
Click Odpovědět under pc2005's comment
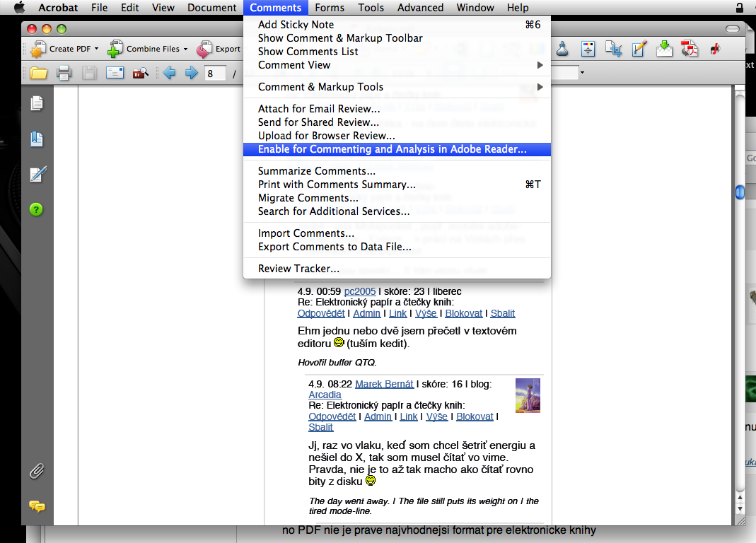(x=320, y=313)
